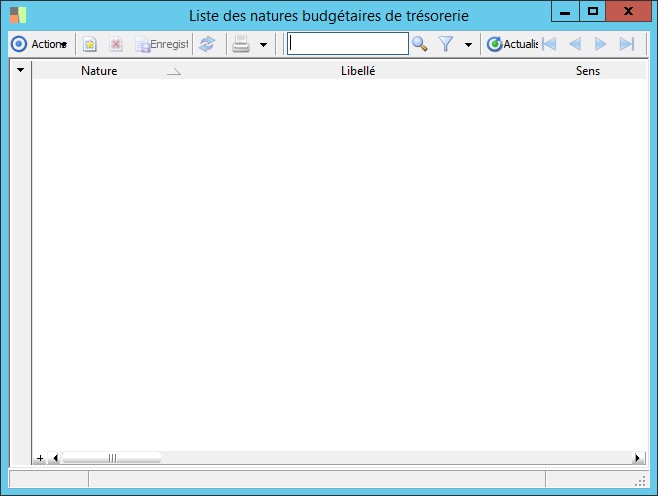
Task: Open the print options dropdown arrow
Action: click(264, 44)
